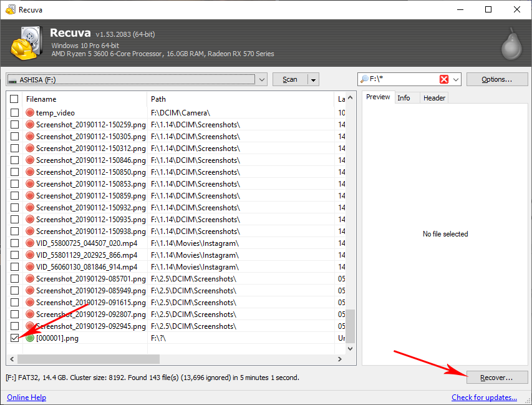
Task: Click red status dot of Screenshot_20190112-150846.png
Action: coord(30,160)
